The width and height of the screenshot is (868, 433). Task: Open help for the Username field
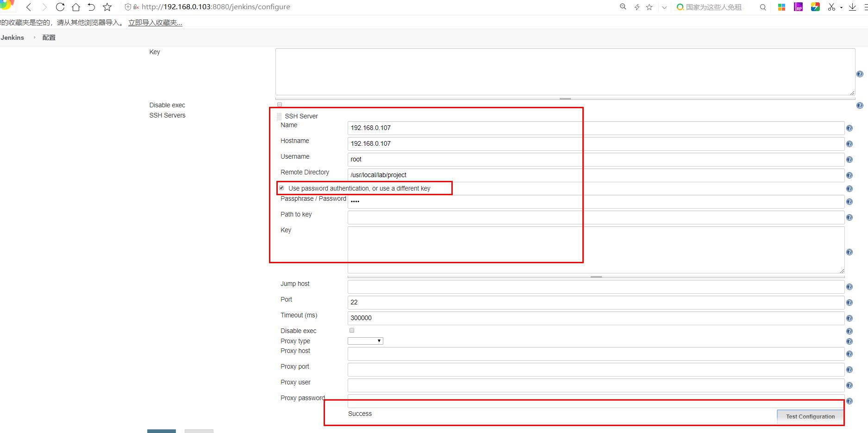849,160
